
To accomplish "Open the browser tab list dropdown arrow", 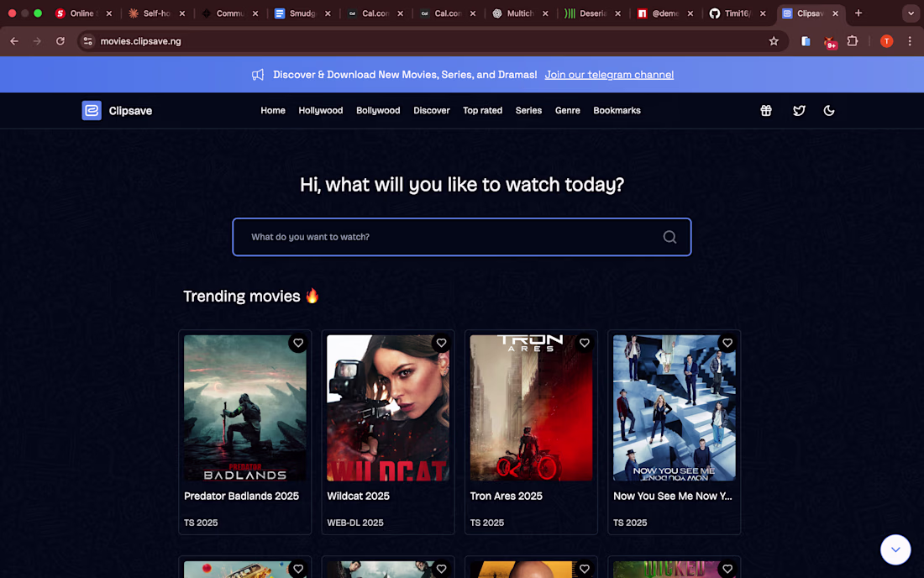I will click(911, 13).
